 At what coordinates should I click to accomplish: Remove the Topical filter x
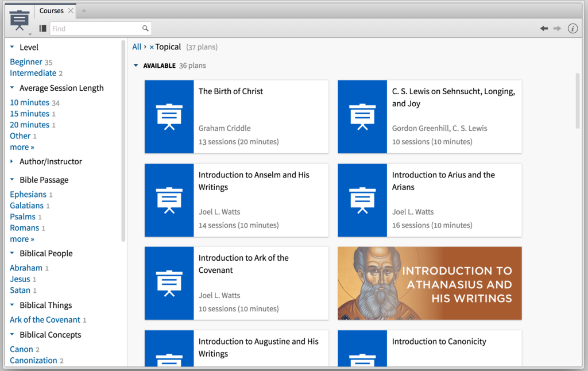pyautogui.click(x=152, y=47)
